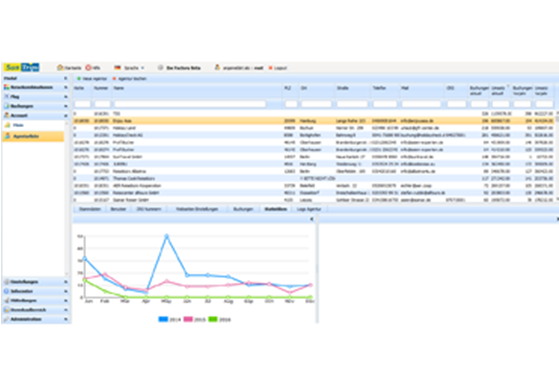The height and width of the screenshot is (373, 559).
Task: Click the Agenturliste person icon in sidebar
Action: click(8, 136)
